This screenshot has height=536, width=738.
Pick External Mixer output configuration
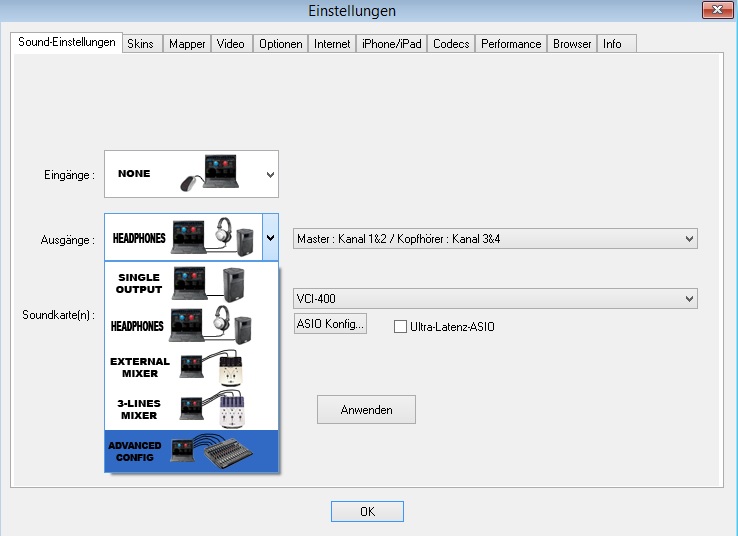(192, 368)
